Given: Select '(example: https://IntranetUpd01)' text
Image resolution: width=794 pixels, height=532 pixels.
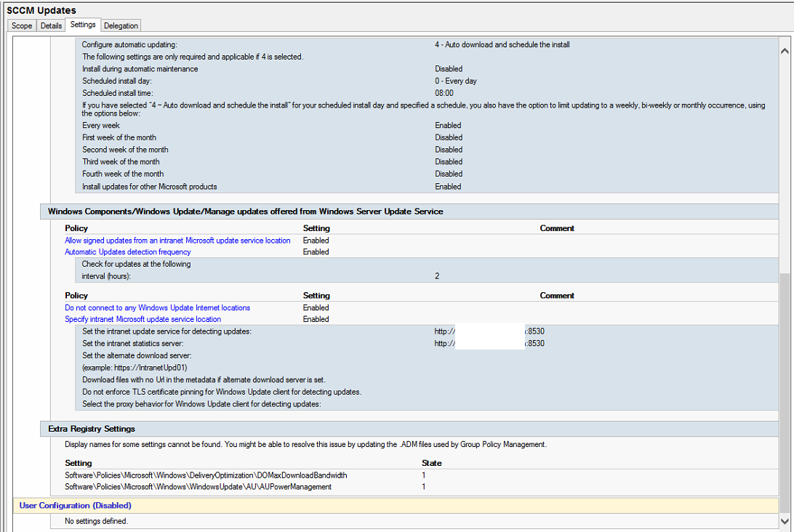Looking at the screenshot, I should (x=135, y=368).
